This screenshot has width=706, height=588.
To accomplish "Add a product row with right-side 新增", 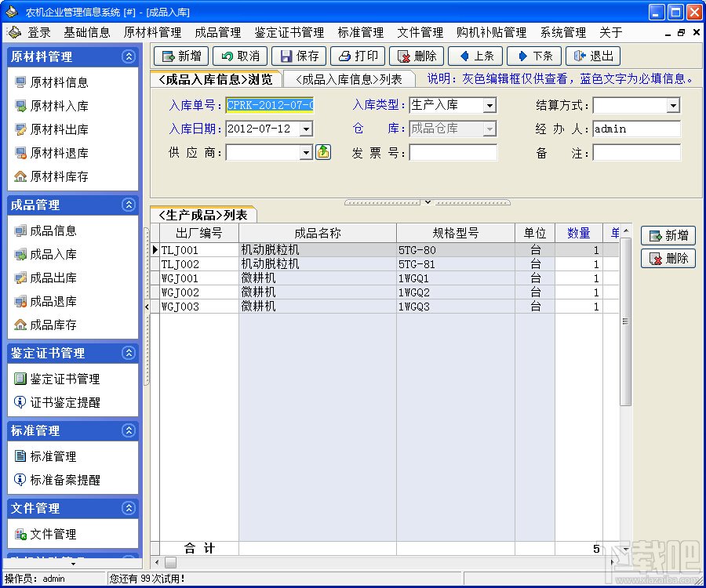I will pos(668,235).
